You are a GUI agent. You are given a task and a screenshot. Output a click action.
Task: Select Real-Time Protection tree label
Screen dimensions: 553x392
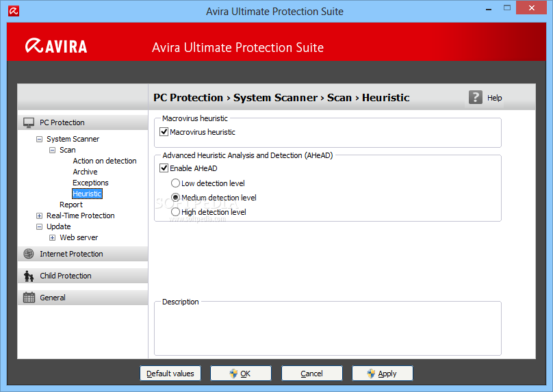(x=80, y=215)
